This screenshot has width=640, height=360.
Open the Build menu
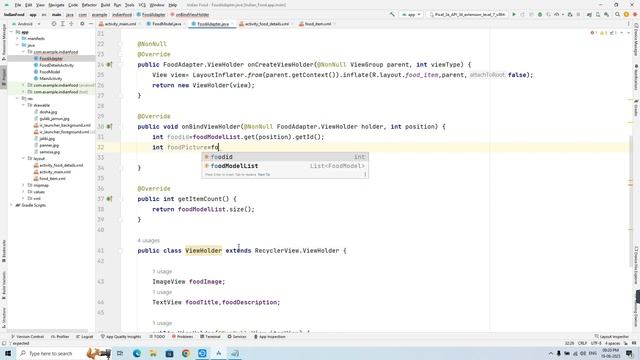coord(105,5)
